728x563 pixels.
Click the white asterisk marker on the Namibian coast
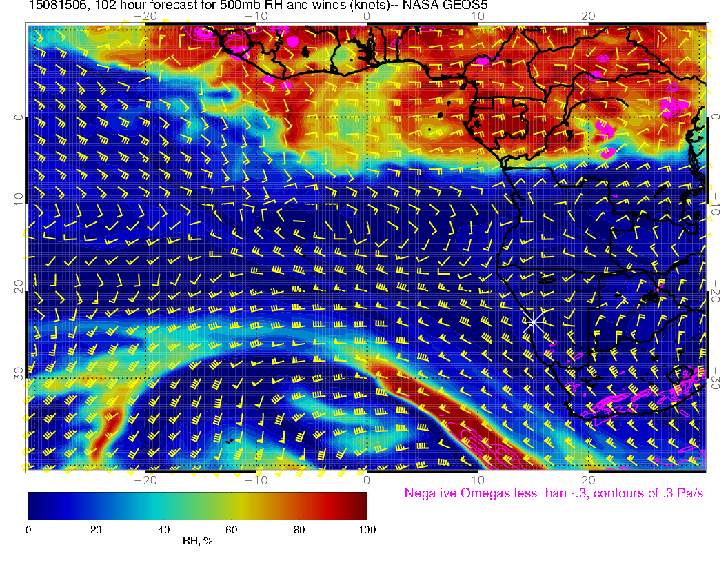534,322
